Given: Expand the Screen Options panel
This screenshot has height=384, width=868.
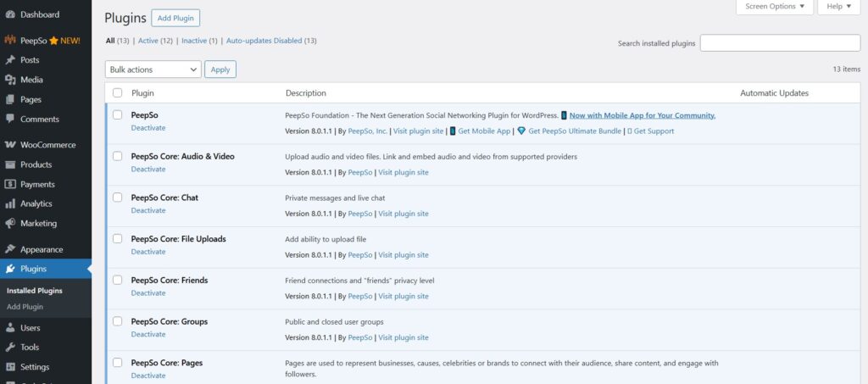Looking at the screenshot, I should [775, 7].
